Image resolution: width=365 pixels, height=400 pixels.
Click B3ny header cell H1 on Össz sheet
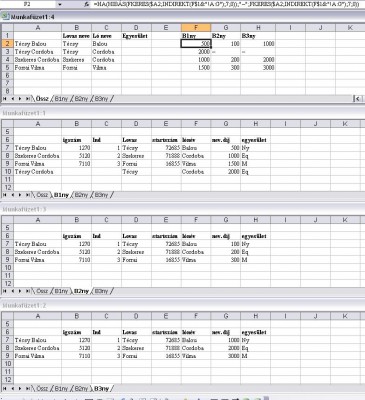tap(258, 36)
